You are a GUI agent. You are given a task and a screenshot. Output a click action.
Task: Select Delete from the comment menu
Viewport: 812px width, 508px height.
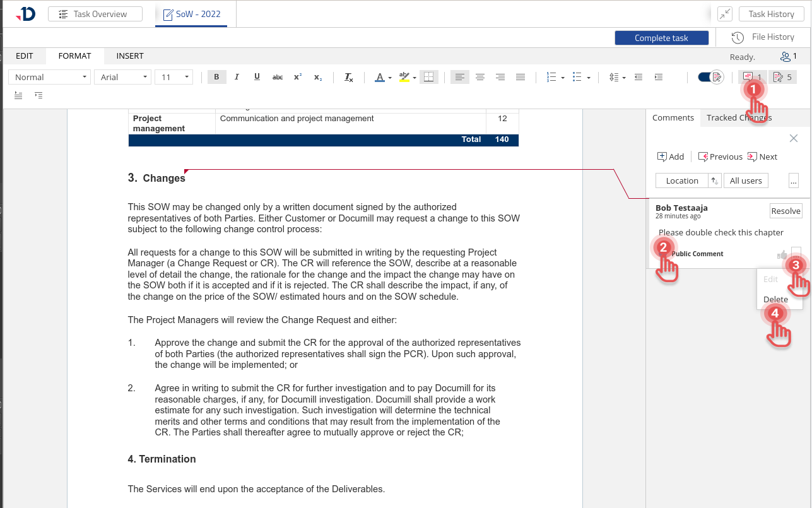point(775,299)
